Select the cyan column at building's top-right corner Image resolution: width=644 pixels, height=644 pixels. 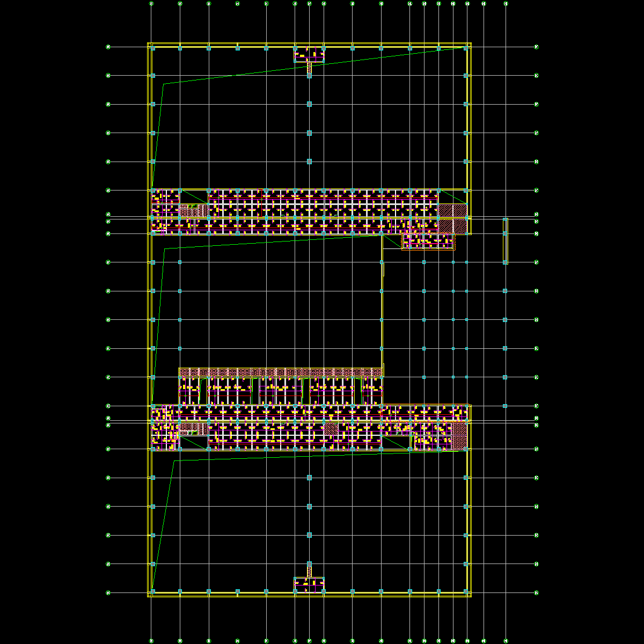(467, 48)
